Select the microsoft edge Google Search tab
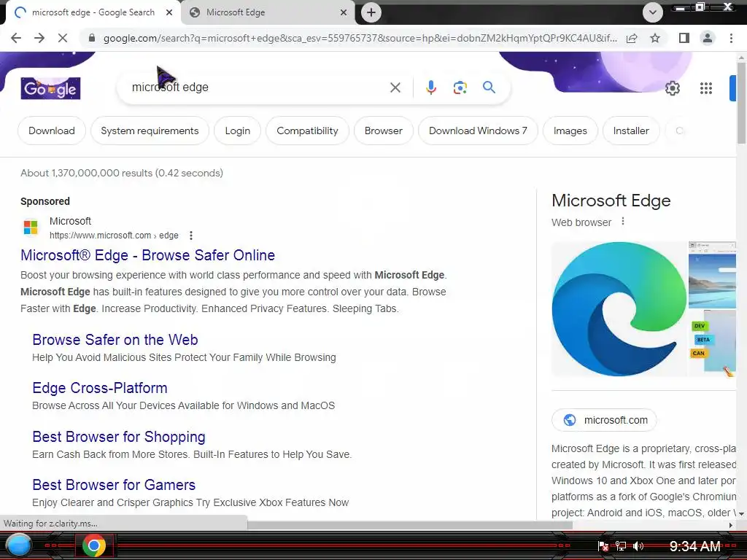Viewport: 747px width, 560px height. 93,12
